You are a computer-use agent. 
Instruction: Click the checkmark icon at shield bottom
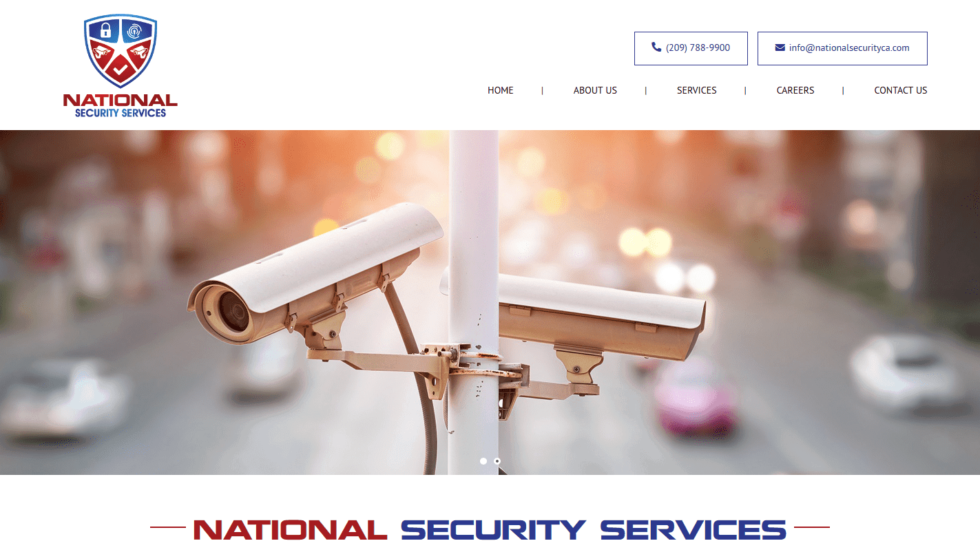point(120,69)
